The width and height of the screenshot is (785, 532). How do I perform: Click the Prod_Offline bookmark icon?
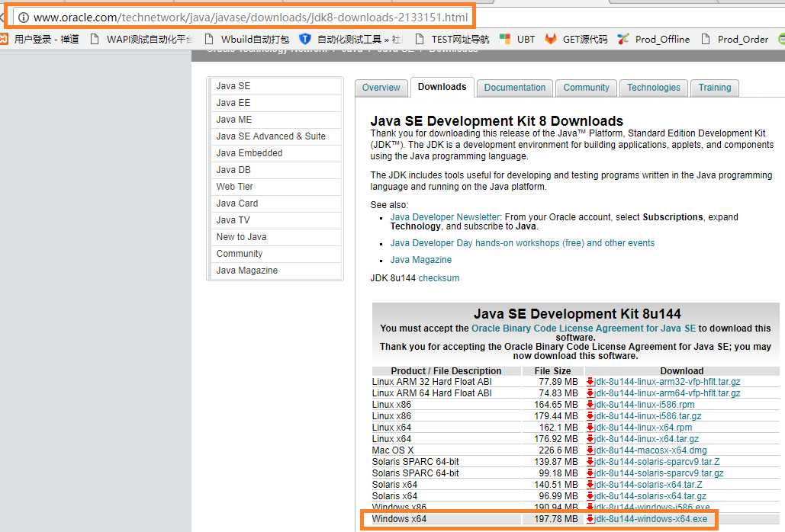(x=623, y=39)
